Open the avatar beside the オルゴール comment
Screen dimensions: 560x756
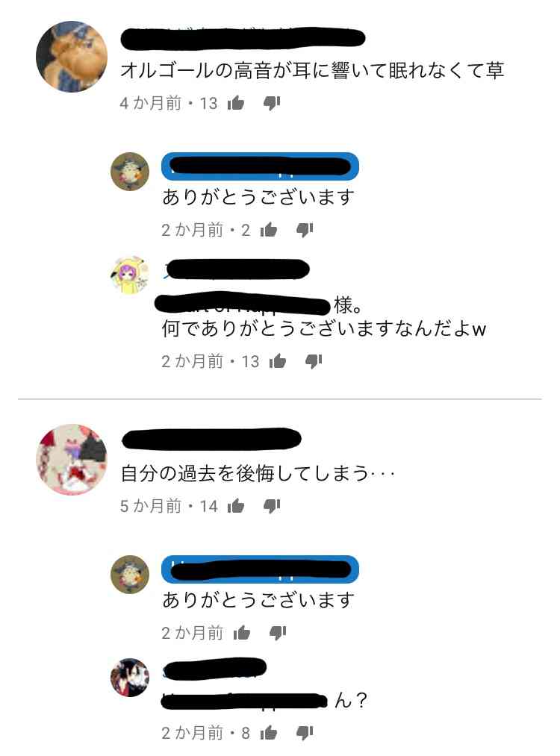(x=72, y=57)
